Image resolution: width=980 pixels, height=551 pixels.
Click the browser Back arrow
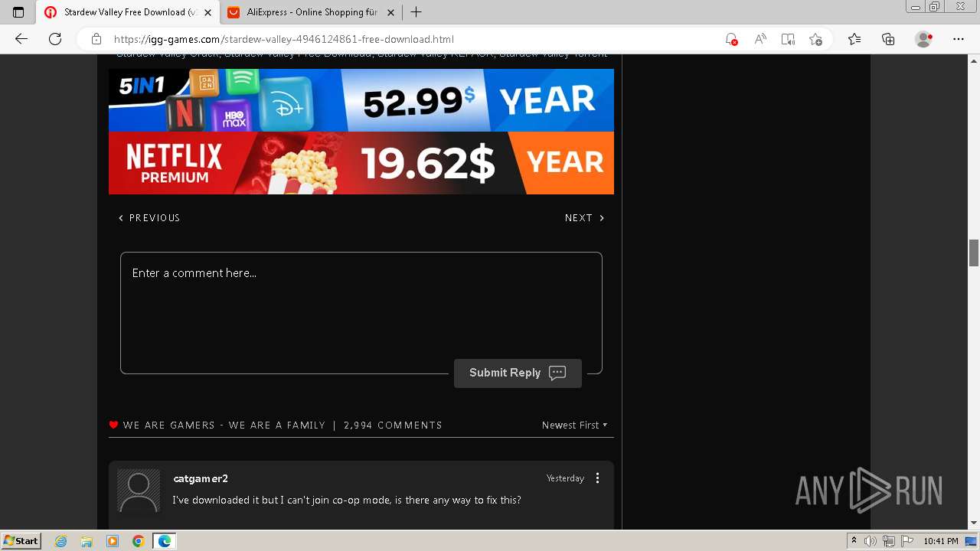pos(21,39)
